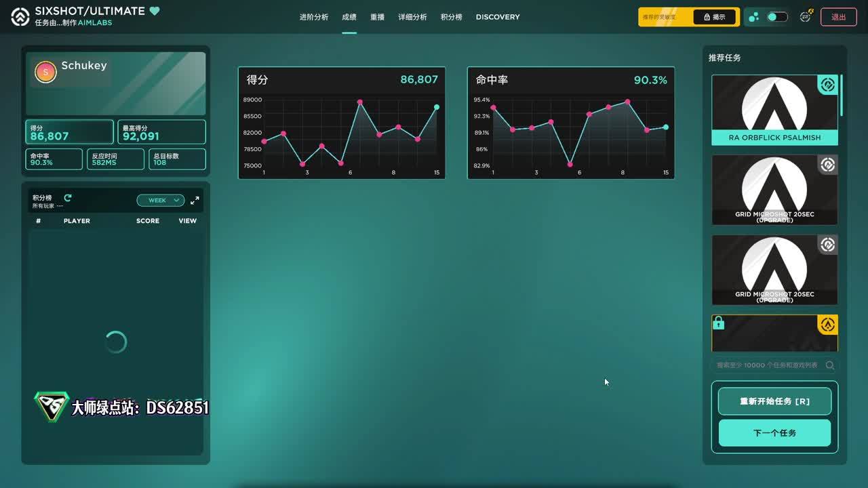This screenshot has width=868, height=488.
Task: Select the locked task card thumbnail
Action: pos(774,333)
